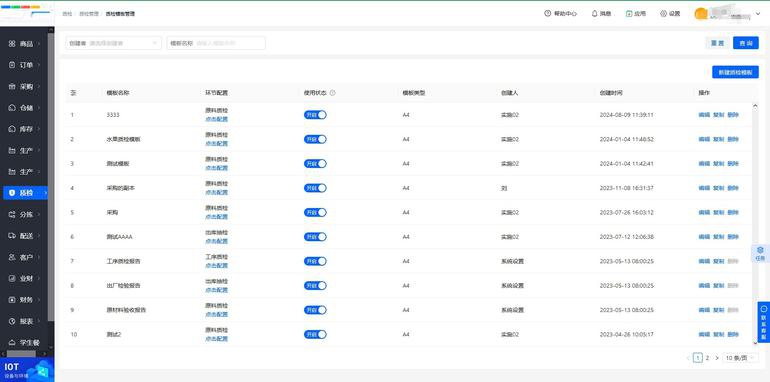Click 复制 for the 水果质检模板 row
The height and width of the screenshot is (382, 770).
[718, 139]
